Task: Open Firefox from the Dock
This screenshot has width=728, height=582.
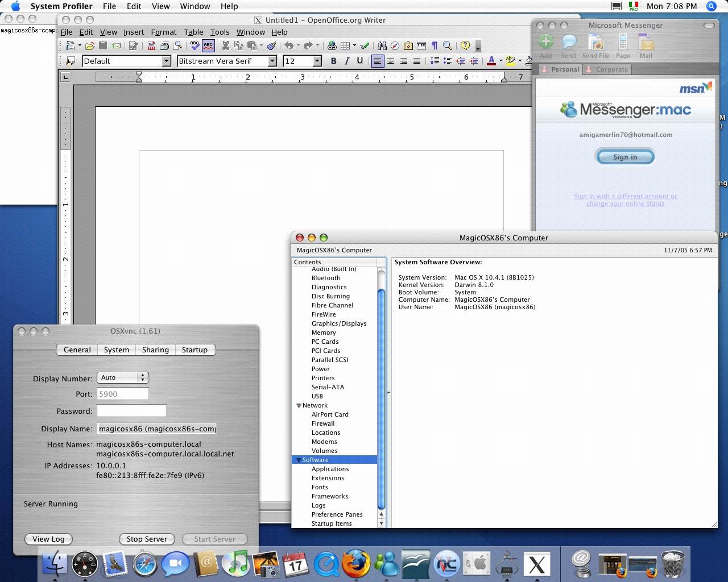Action: pyautogui.click(x=356, y=564)
